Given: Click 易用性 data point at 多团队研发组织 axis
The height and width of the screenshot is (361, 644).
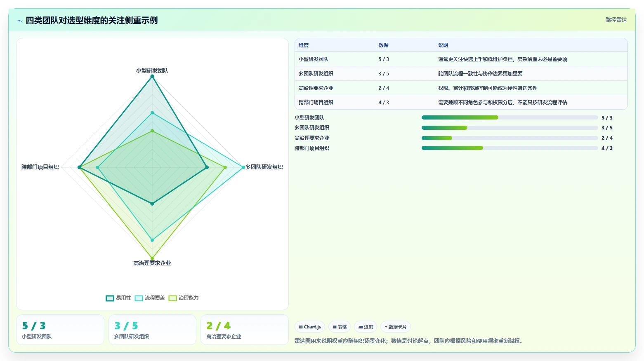Looking at the screenshot, I should (207, 167).
